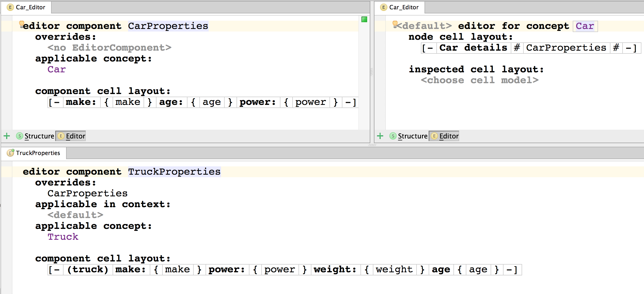Viewport: 644px width, 294px height.
Task: Click the plus button on left panel
Action: pyautogui.click(x=7, y=136)
